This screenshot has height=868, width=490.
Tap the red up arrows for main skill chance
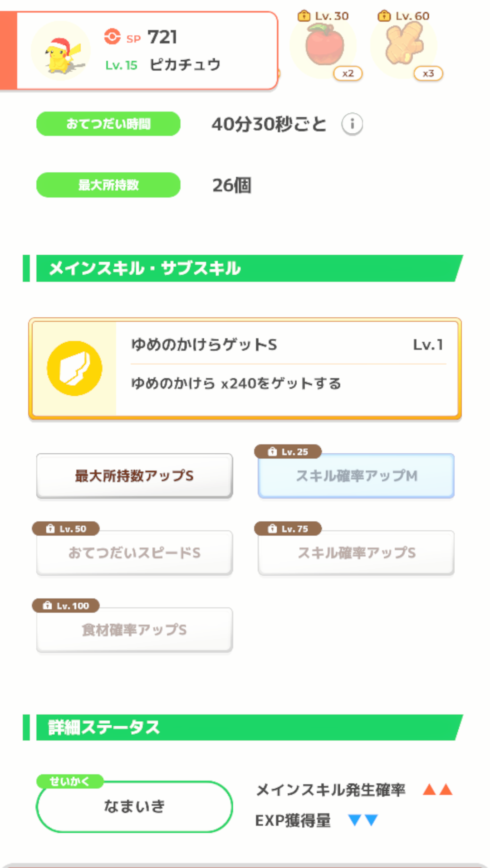click(x=437, y=790)
